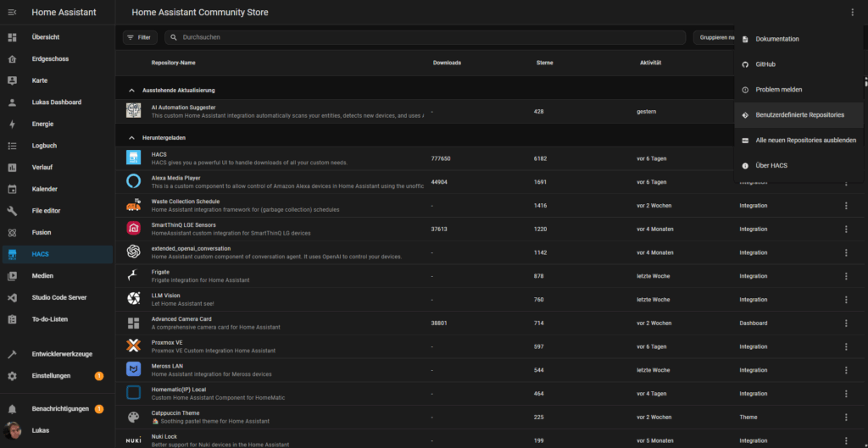The height and width of the screenshot is (448, 868).
Task: Open the SmartThinQ LGE Sensors row menu
Action: coord(846,229)
